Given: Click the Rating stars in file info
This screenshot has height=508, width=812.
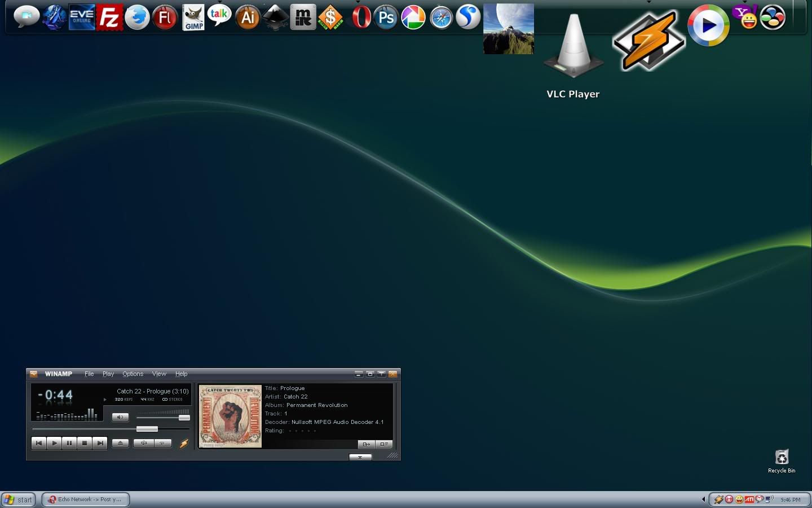Looking at the screenshot, I should (302, 431).
